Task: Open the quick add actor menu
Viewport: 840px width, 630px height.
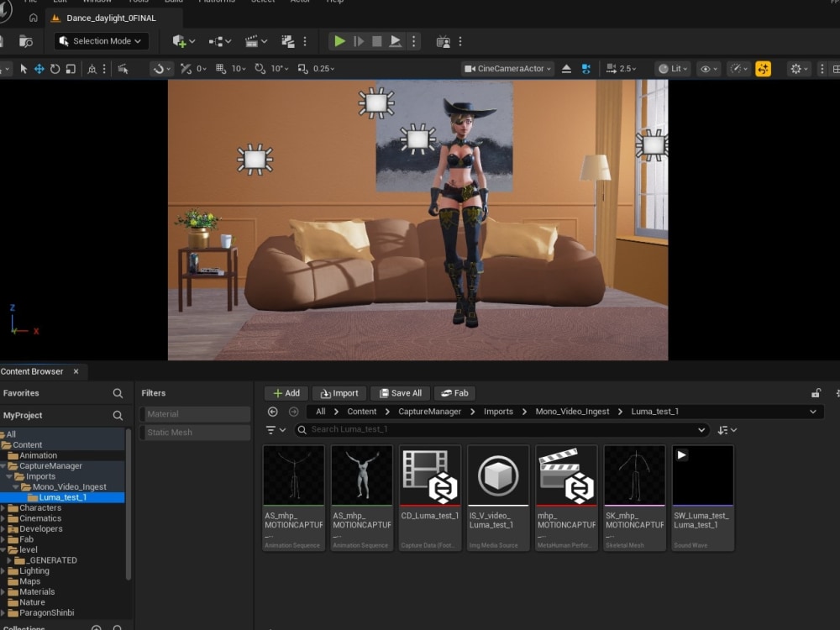Action: (x=183, y=41)
